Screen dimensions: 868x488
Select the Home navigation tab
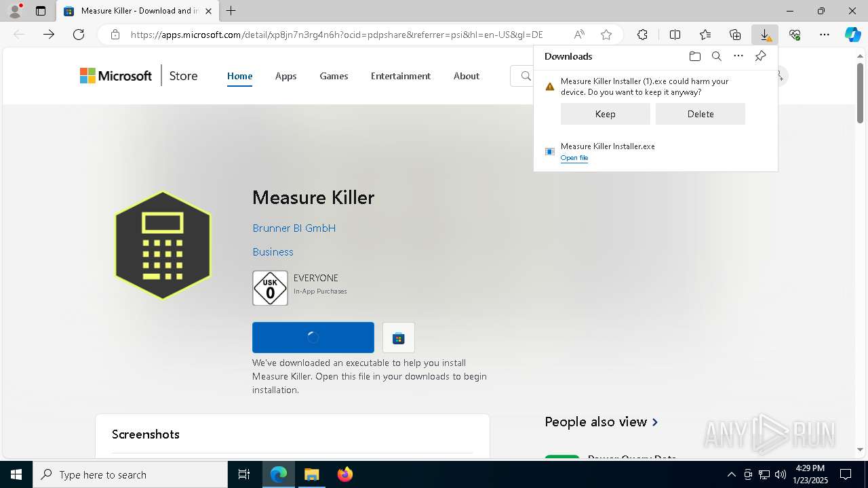pos(239,76)
